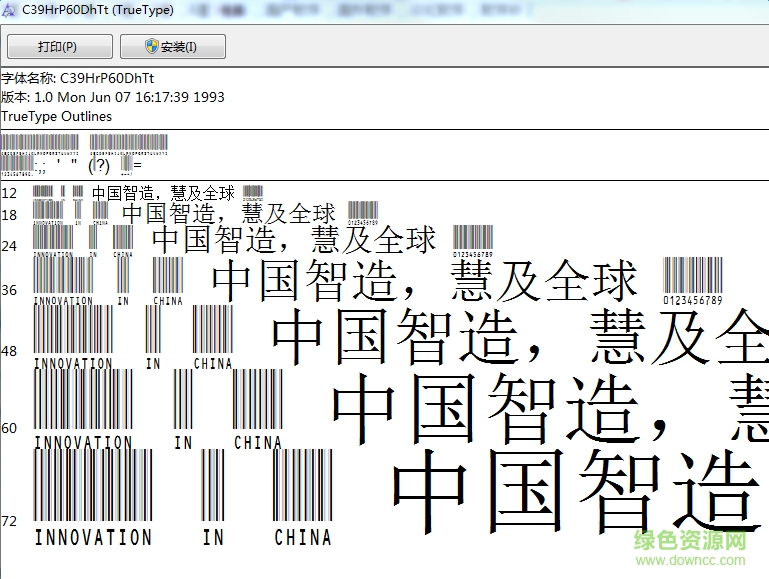Viewport: 769px width, 579px height.
Task: Click the CHINA barcode in the 72 row
Action: coord(303,498)
